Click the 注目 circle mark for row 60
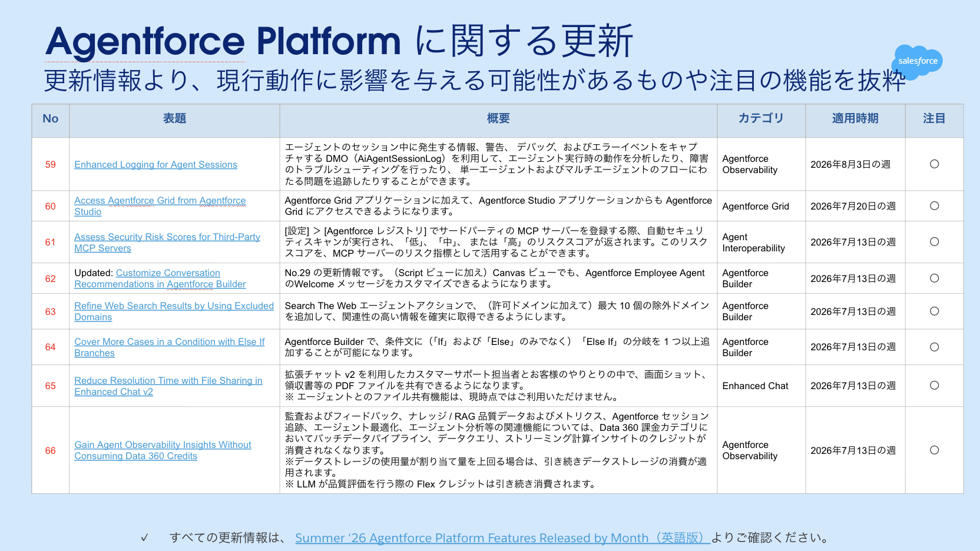The width and height of the screenshot is (980, 551). pyautogui.click(x=934, y=206)
